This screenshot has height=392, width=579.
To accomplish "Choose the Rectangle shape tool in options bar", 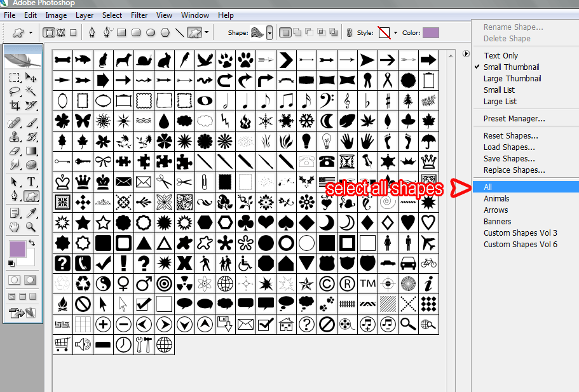I will pyautogui.click(x=121, y=32).
